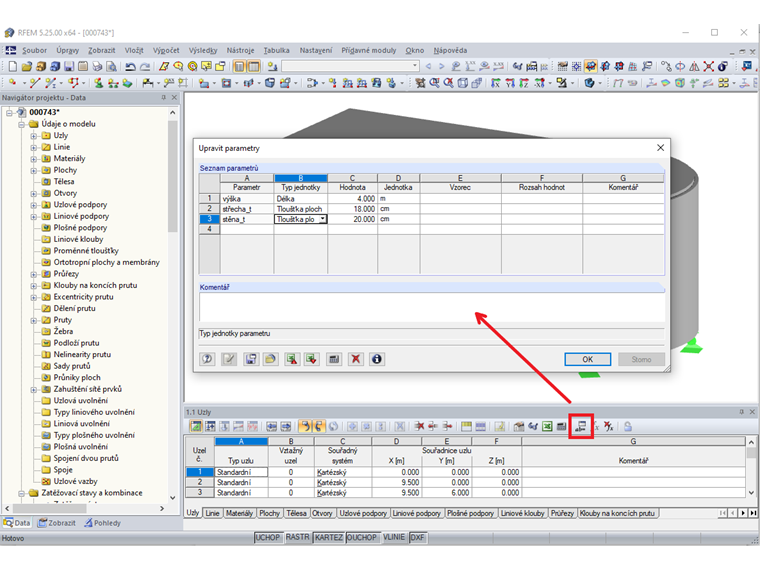Click the Open folder icon in parameters dialog
Screen dimensions: 760x570
tap(270, 359)
